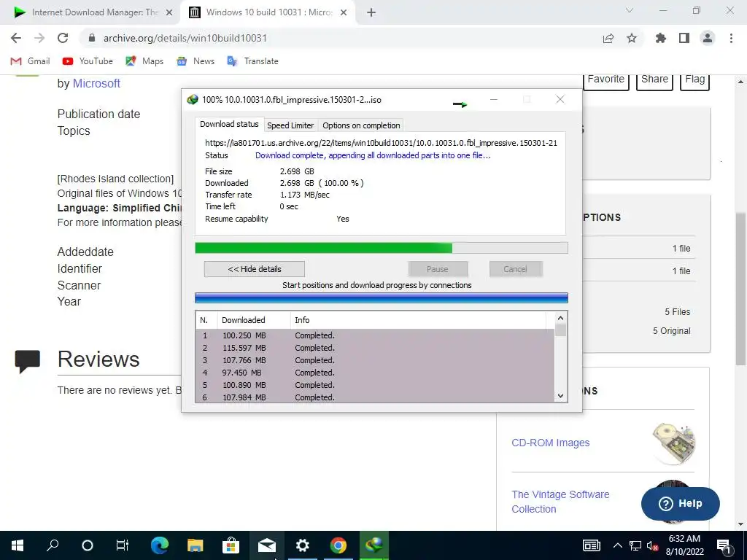Click the Favorite button on archive page

pyautogui.click(x=605, y=80)
